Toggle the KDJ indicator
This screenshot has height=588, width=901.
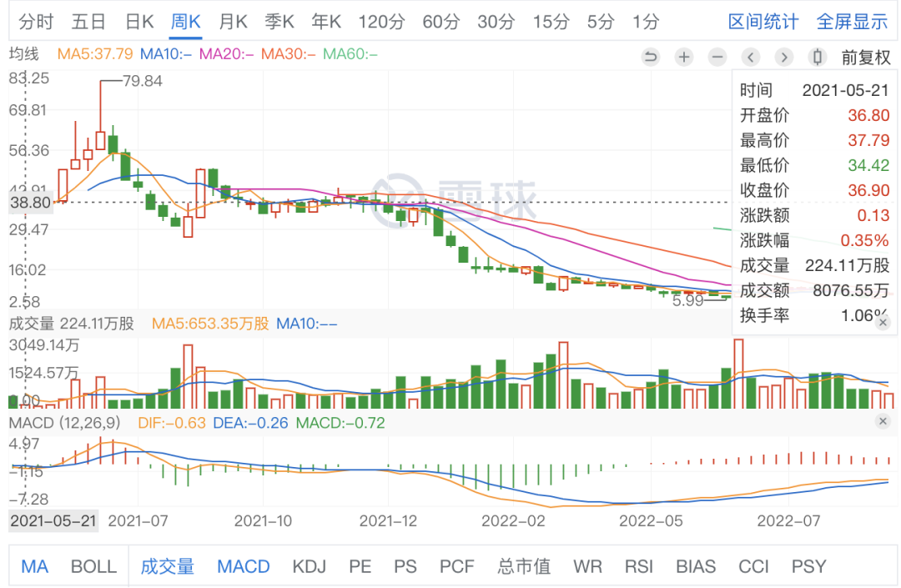(310, 567)
